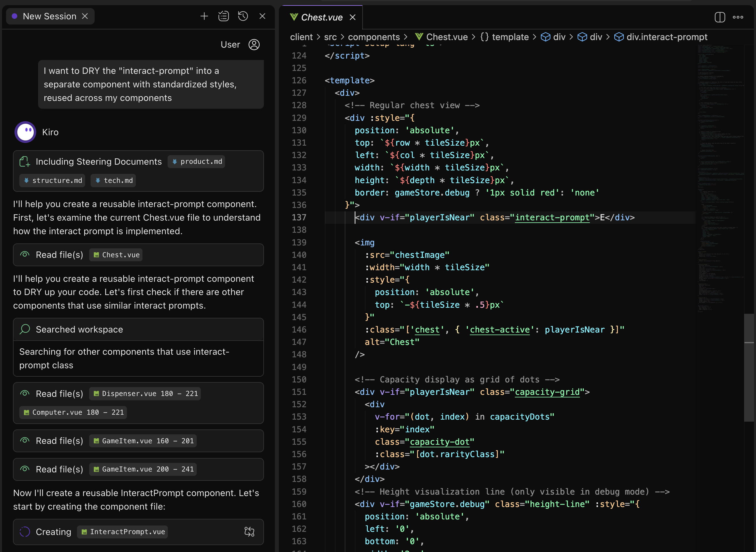Expand the Including Steering Documents block
The height and width of the screenshot is (552, 756).
98,162
